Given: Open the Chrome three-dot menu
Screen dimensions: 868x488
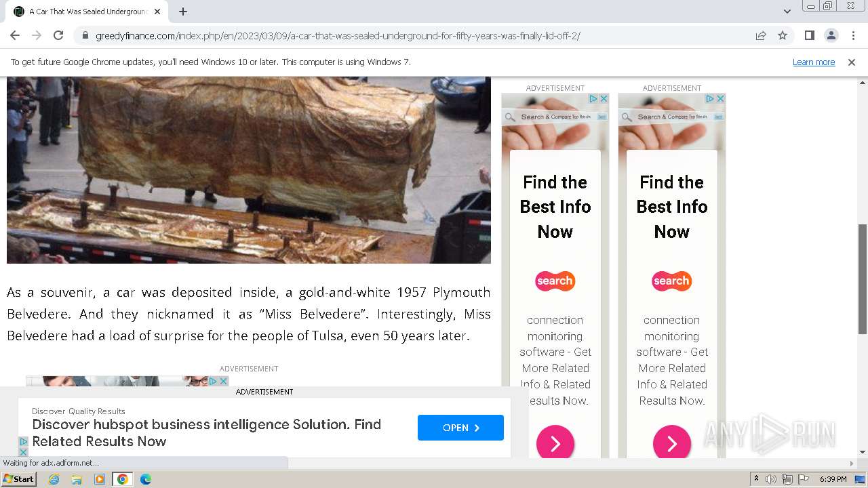Looking at the screenshot, I should pyautogui.click(x=853, y=36).
